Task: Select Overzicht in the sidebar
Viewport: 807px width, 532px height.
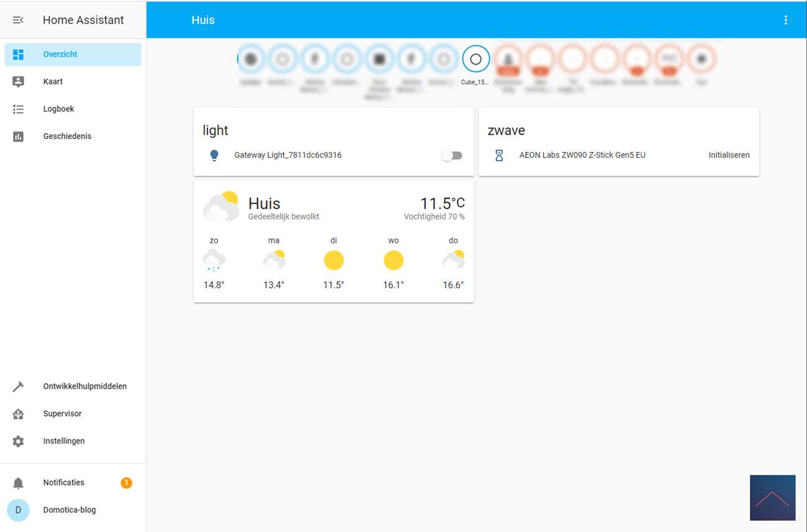Action: [x=60, y=55]
